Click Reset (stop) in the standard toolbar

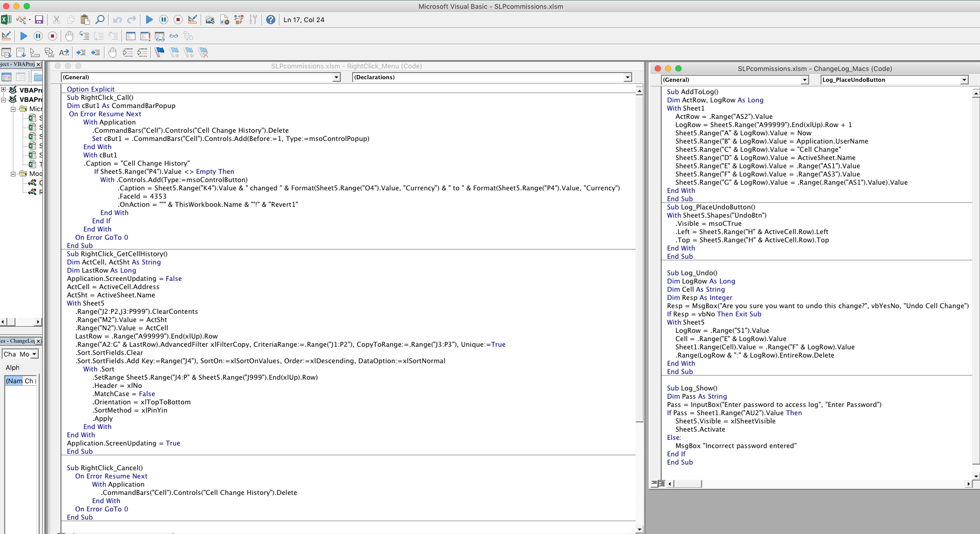point(178,20)
